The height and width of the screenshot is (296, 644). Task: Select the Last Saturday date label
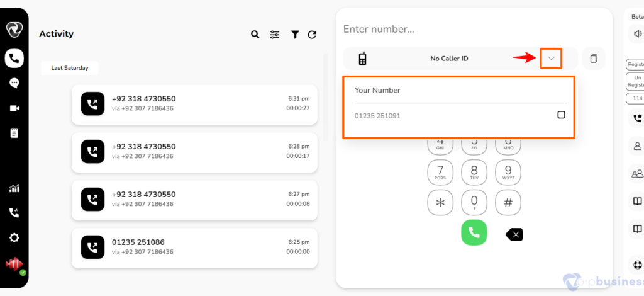[69, 68]
